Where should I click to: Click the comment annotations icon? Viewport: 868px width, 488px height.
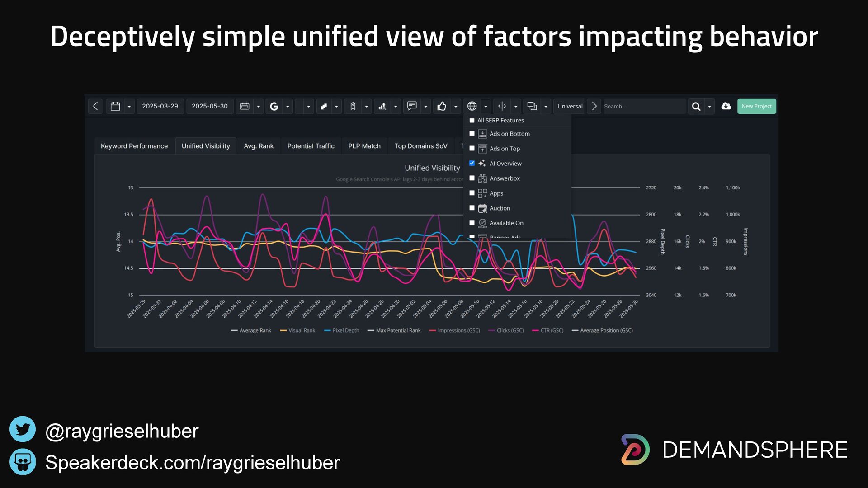click(412, 106)
